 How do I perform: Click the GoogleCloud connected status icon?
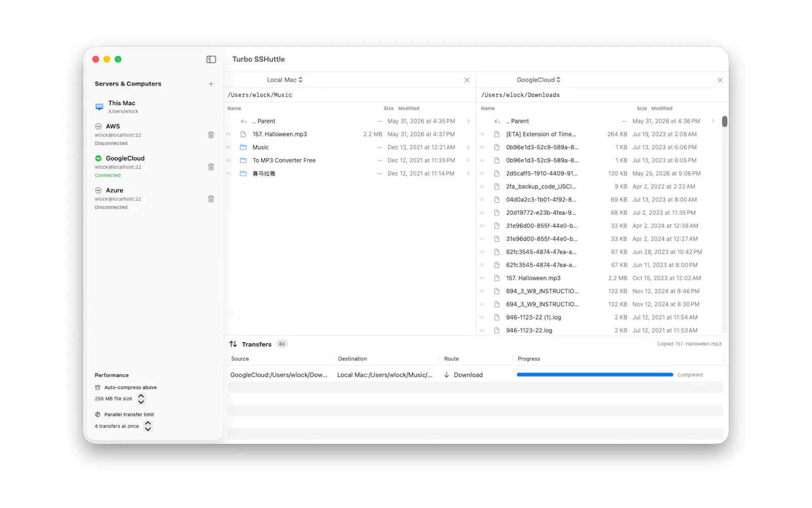coord(98,158)
